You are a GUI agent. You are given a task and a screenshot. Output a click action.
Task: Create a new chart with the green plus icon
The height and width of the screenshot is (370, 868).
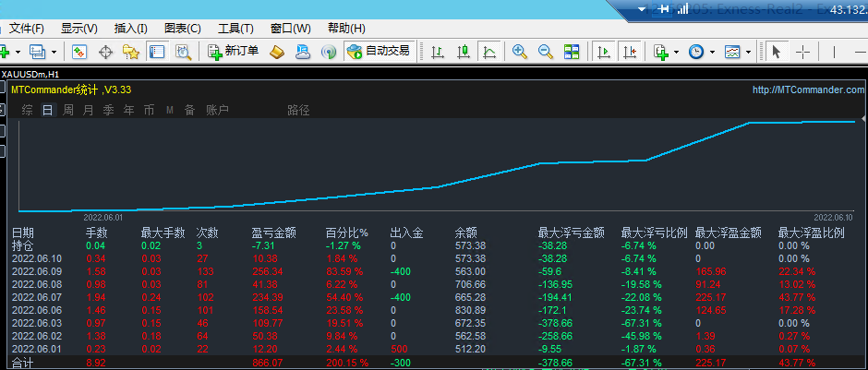tap(5, 52)
